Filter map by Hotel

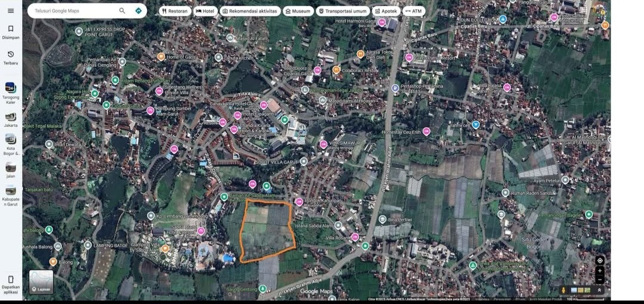pos(205,11)
